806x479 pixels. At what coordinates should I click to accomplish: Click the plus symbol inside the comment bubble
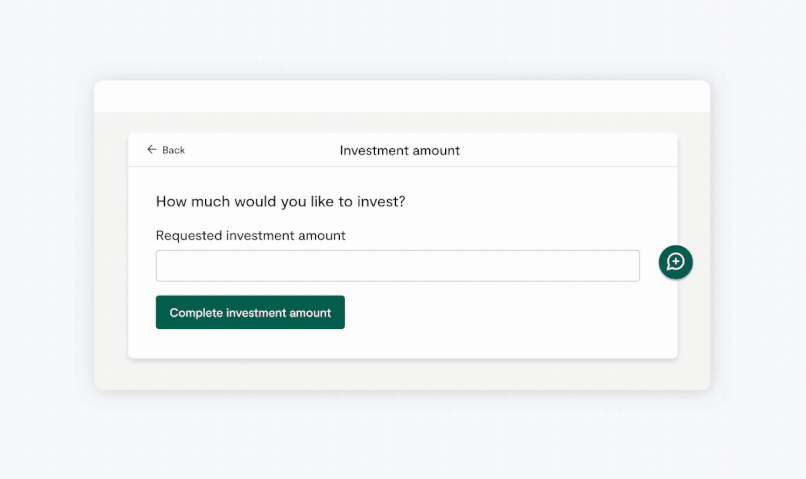point(676,262)
